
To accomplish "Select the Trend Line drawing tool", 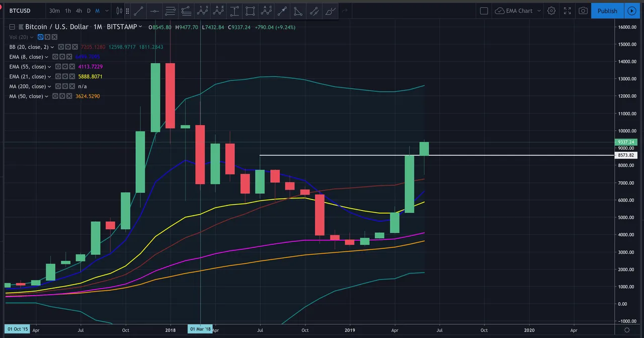I will tap(138, 11).
